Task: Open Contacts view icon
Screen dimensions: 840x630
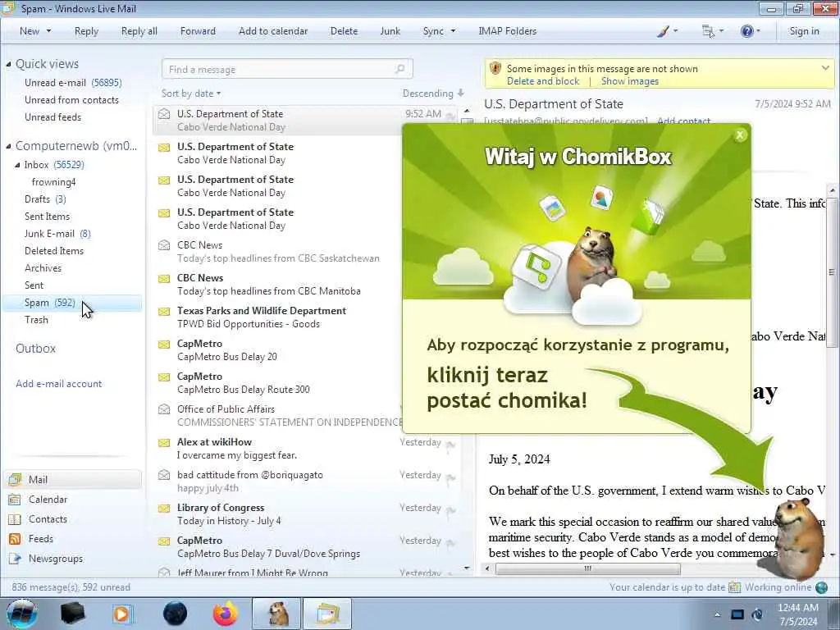Action: coord(15,519)
